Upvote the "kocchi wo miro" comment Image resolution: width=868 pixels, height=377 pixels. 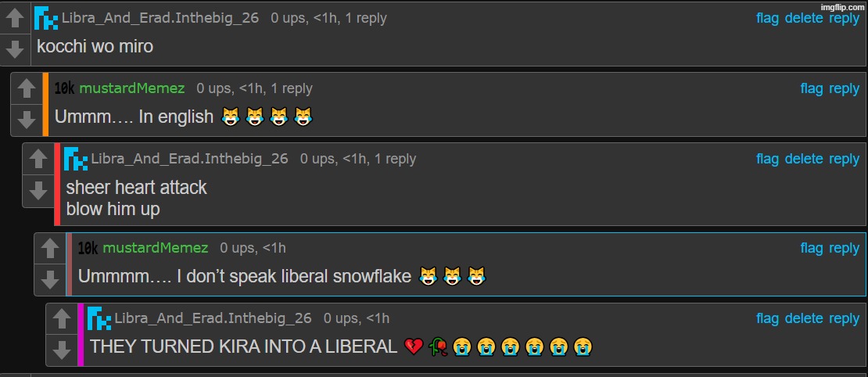point(14,18)
